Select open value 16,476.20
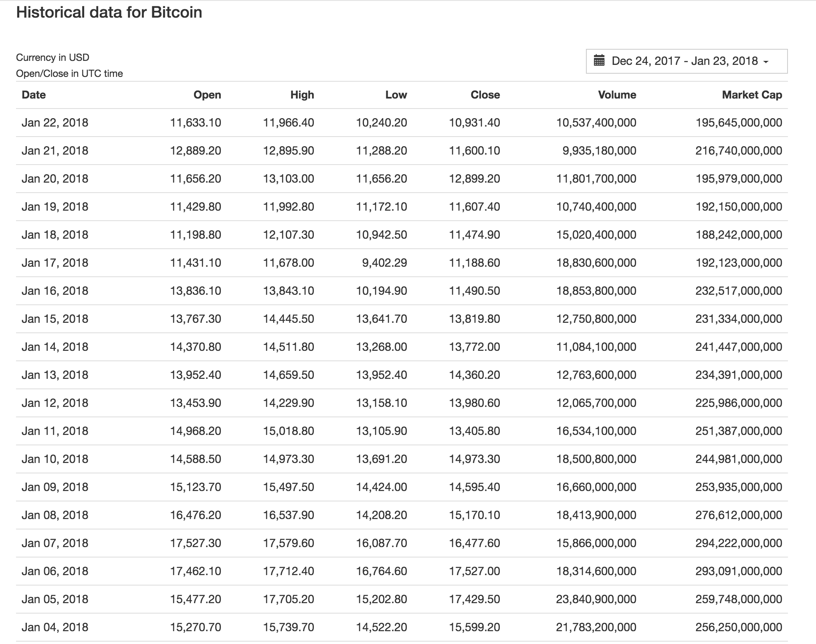 196,515
